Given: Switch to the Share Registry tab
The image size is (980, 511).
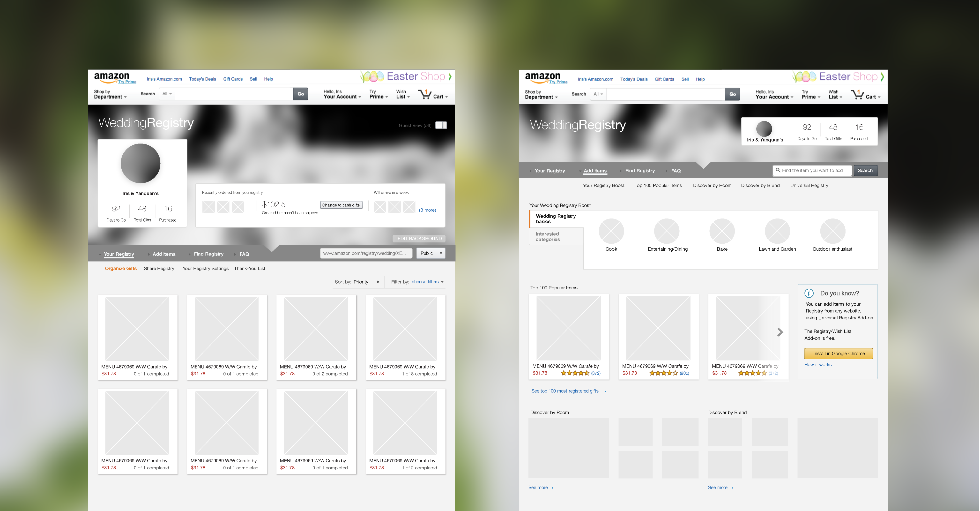Looking at the screenshot, I should click(x=159, y=269).
